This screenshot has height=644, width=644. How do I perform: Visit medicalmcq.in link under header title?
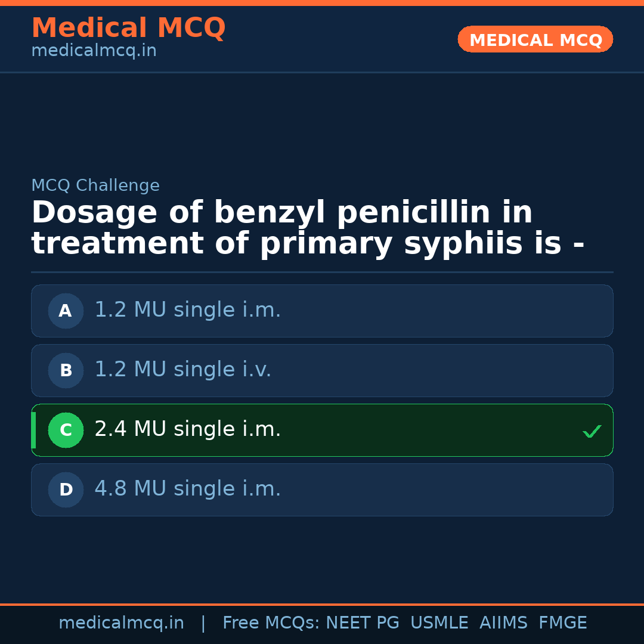click(x=94, y=51)
